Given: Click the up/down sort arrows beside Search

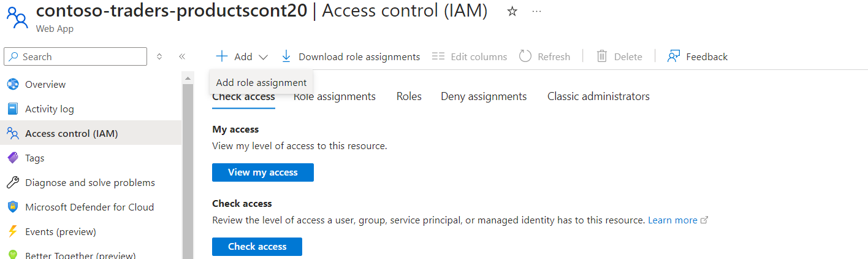Looking at the screenshot, I should [159, 56].
